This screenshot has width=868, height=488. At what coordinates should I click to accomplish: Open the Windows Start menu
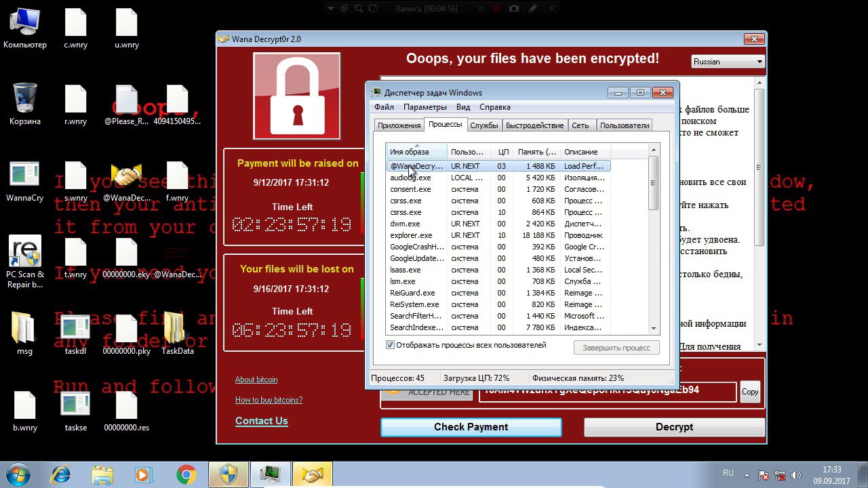coord(18,474)
